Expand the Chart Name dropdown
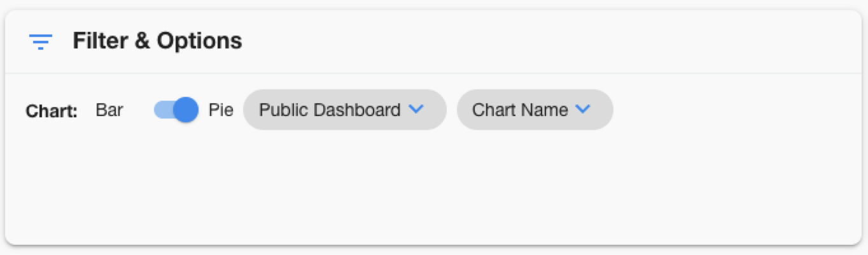This screenshot has width=868, height=255. 535,110
